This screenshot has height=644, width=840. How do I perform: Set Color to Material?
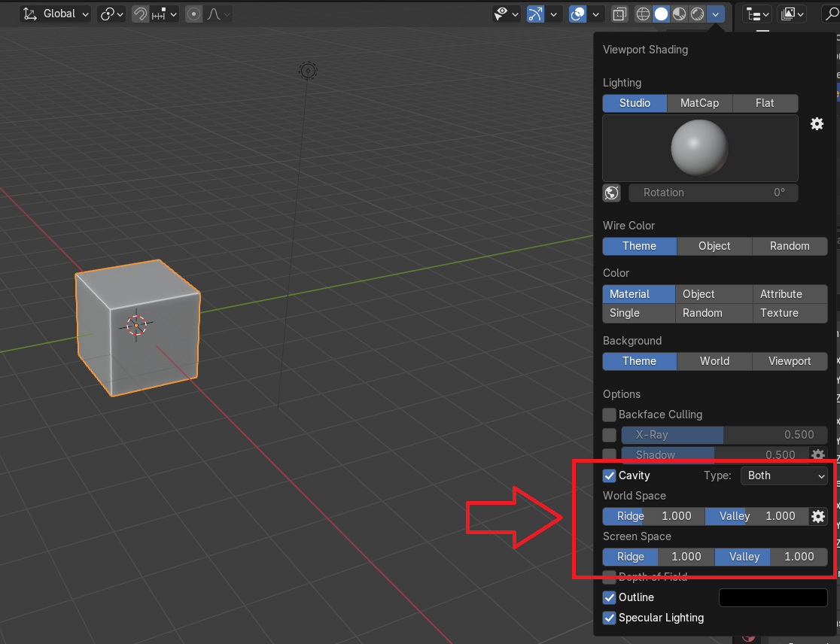click(x=639, y=294)
